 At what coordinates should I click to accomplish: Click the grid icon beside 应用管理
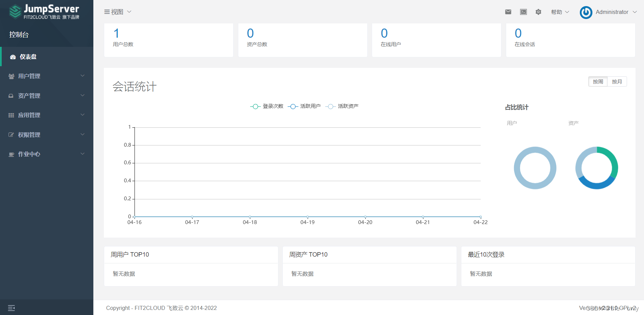click(11, 115)
